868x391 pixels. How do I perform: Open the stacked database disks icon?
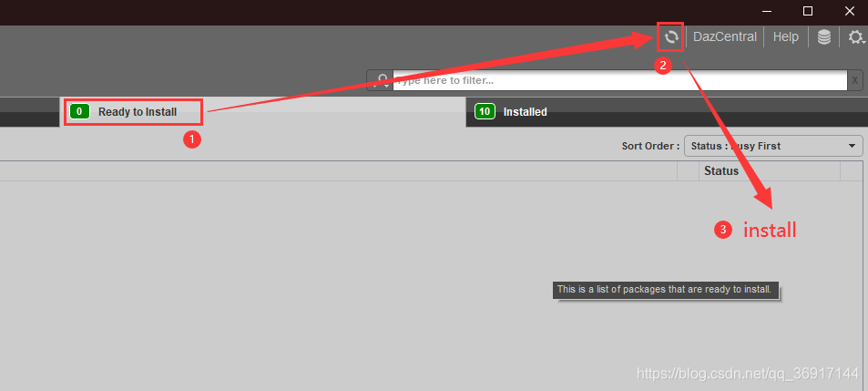pyautogui.click(x=823, y=37)
